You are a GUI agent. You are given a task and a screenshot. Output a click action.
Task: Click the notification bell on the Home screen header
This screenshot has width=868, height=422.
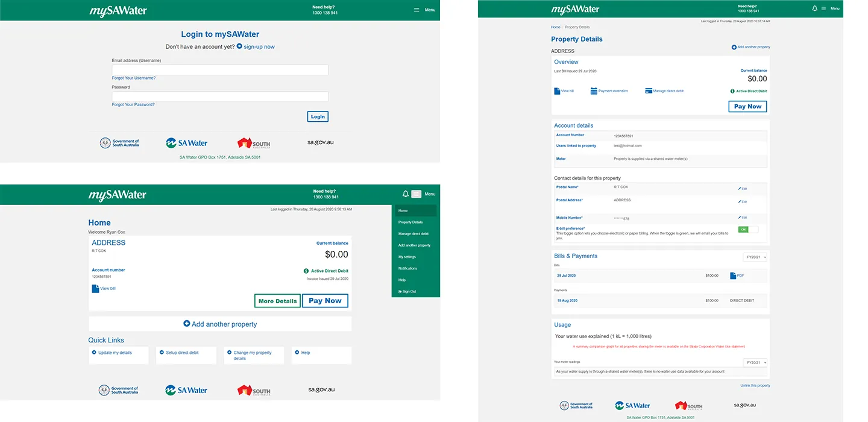(x=406, y=194)
